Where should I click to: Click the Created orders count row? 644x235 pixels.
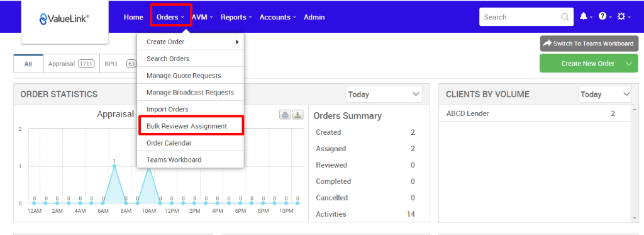click(x=365, y=132)
